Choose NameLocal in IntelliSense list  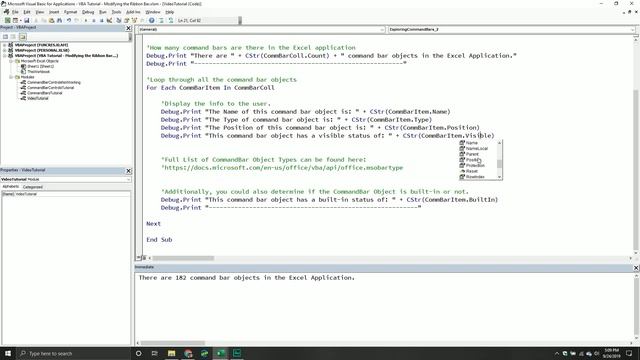tap(476, 149)
